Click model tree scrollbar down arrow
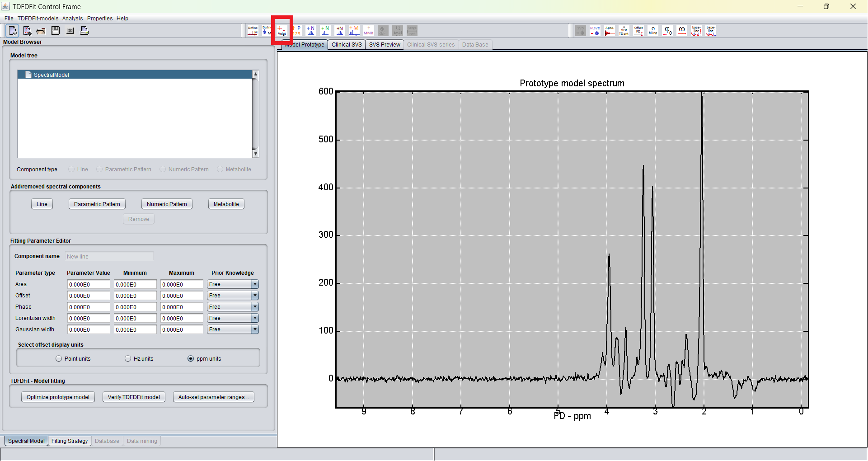The height and width of the screenshot is (461, 868). (x=255, y=154)
